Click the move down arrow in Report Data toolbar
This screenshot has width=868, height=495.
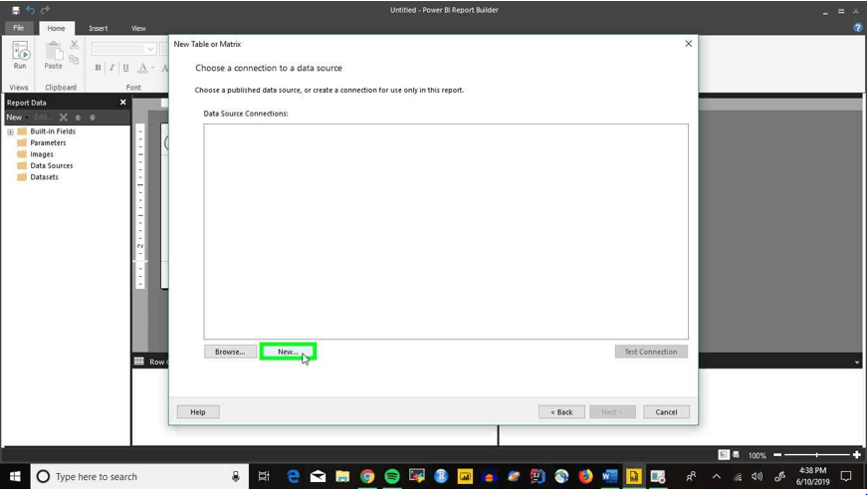click(93, 118)
